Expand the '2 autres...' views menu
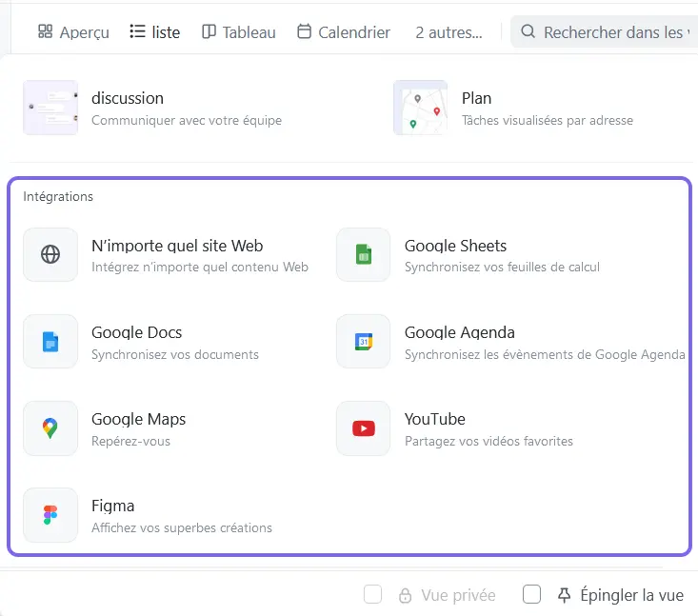 pos(449,32)
